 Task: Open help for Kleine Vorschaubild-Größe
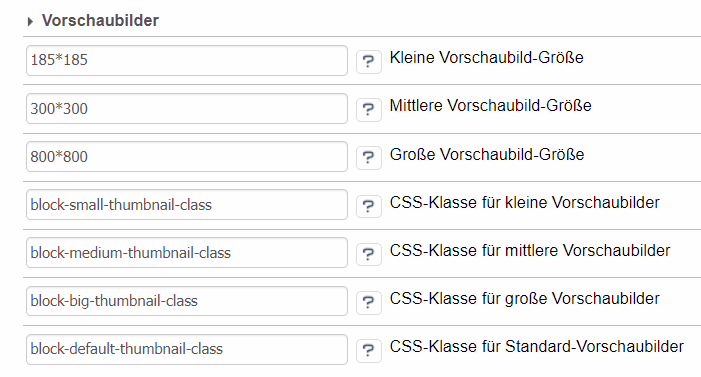coord(369,62)
